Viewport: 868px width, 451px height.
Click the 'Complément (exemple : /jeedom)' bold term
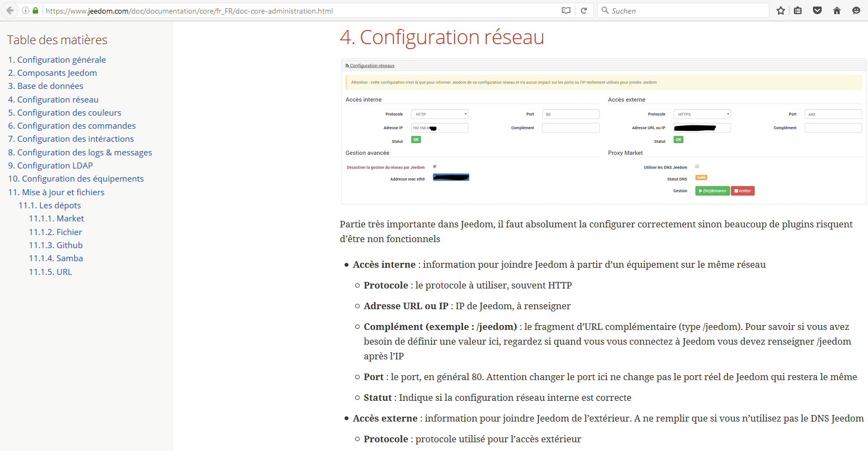[x=440, y=327]
